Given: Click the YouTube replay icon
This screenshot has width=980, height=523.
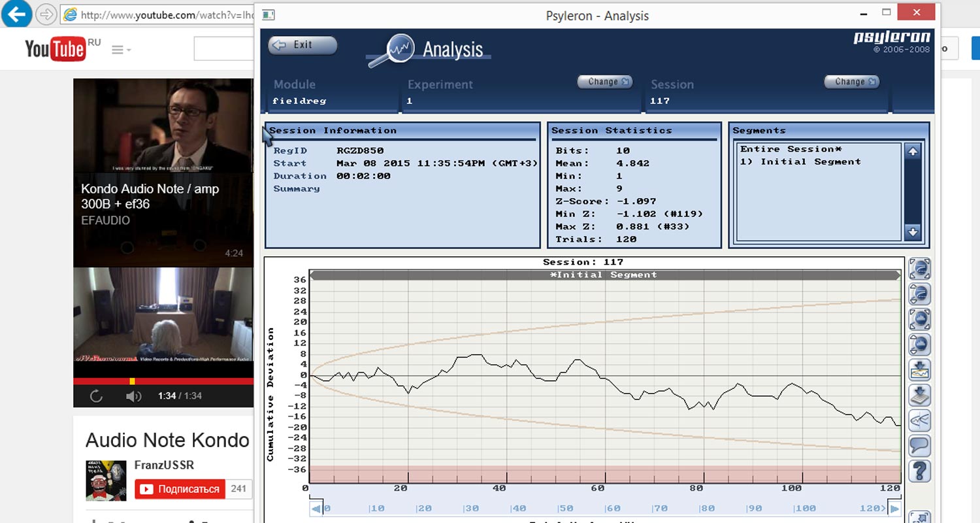Looking at the screenshot, I should point(96,396).
